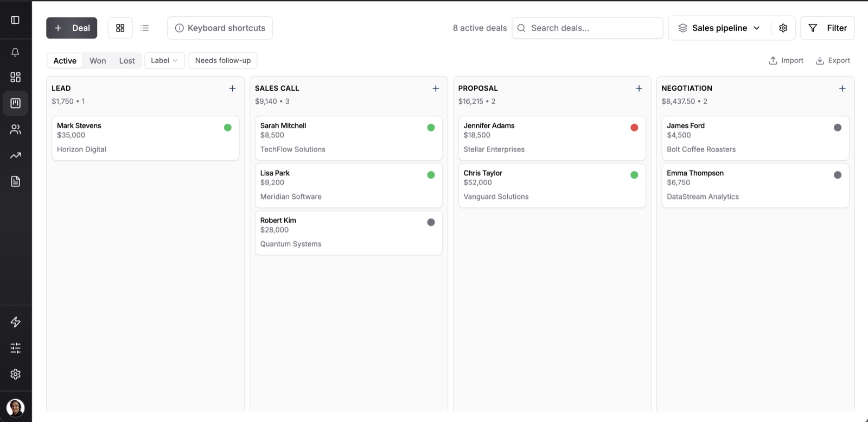Screen dimensions: 868x422
Task: Click Robert Kim gray status dot
Action: [x=431, y=222]
